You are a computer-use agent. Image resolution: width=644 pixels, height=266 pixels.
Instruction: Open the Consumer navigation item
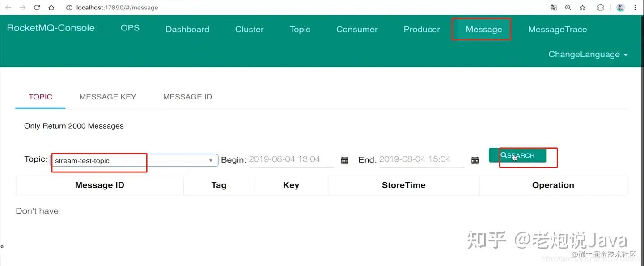357,30
